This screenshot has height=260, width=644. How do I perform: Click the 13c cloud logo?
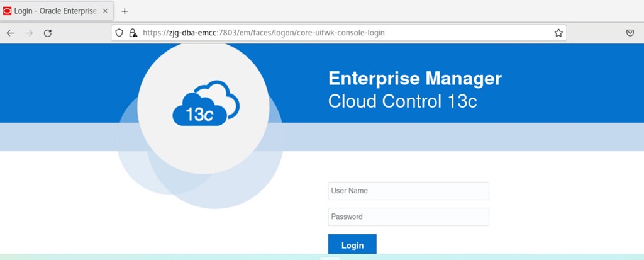click(x=206, y=103)
